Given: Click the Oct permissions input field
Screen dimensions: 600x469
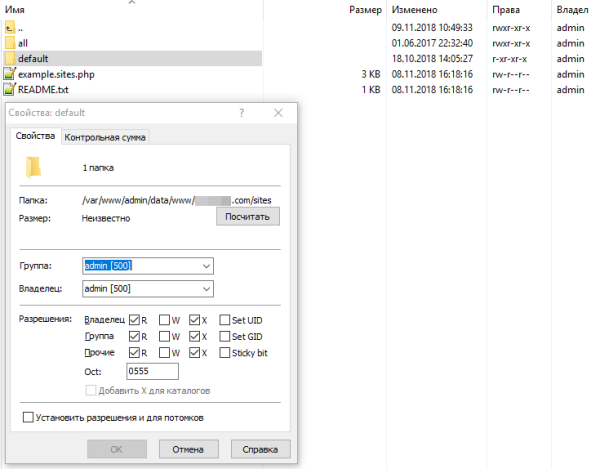Looking at the screenshot, I should pos(152,371).
